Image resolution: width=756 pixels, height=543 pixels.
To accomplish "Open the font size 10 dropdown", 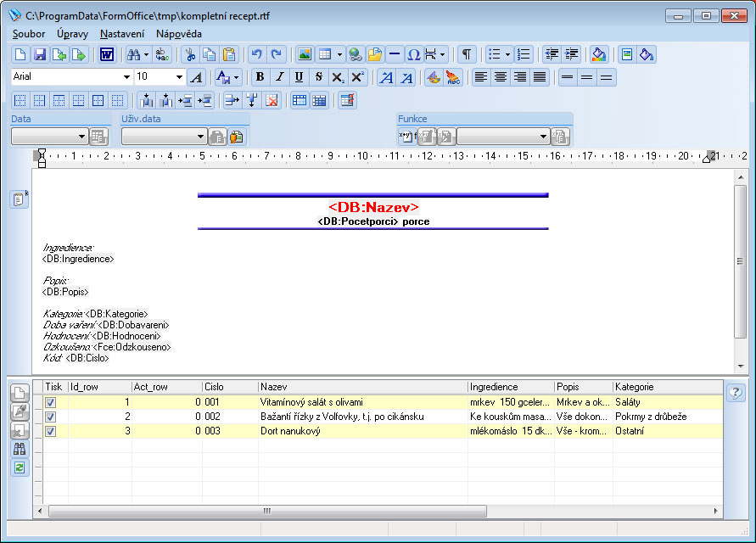I will pos(179,76).
